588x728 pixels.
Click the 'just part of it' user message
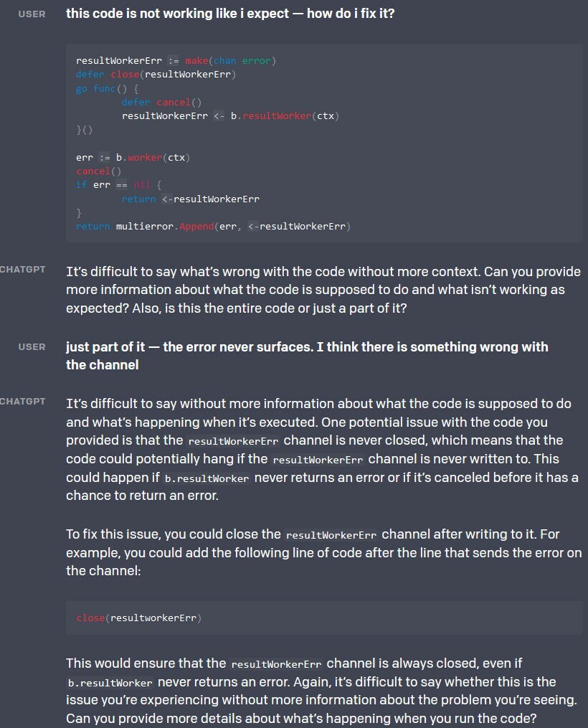(x=307, y=356)
